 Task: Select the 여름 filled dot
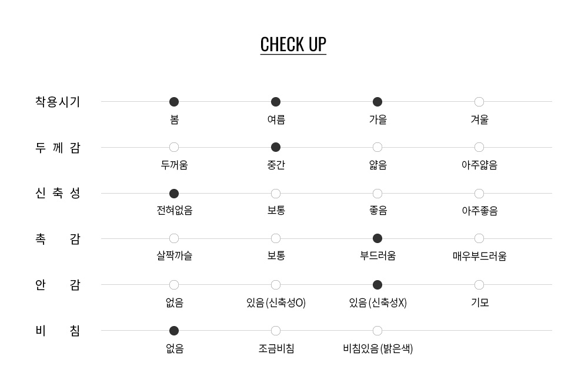click(x=276, y=102)
